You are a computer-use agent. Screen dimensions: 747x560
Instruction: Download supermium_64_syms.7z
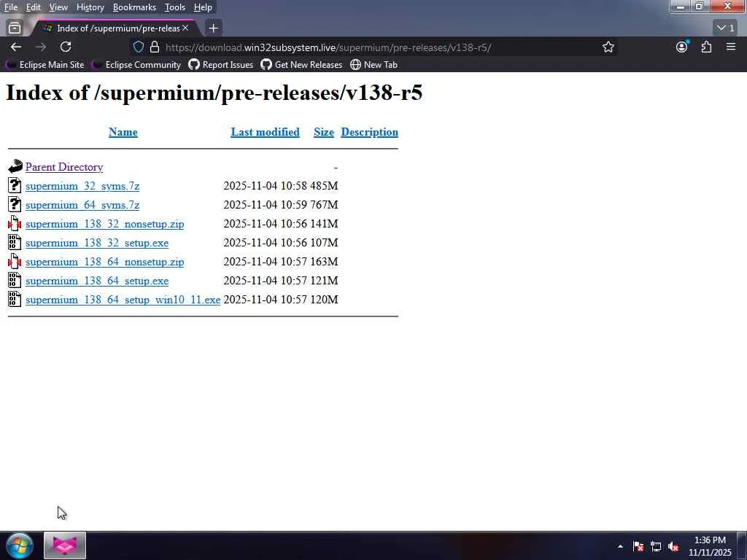(x=82, y=205)
